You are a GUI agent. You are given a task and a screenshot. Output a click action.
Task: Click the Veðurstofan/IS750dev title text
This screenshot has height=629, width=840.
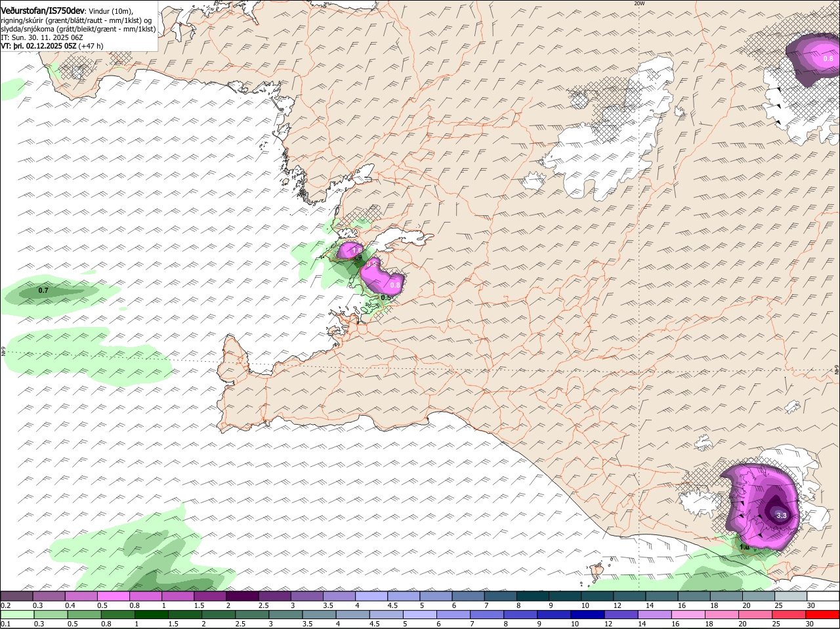point(43,11)
